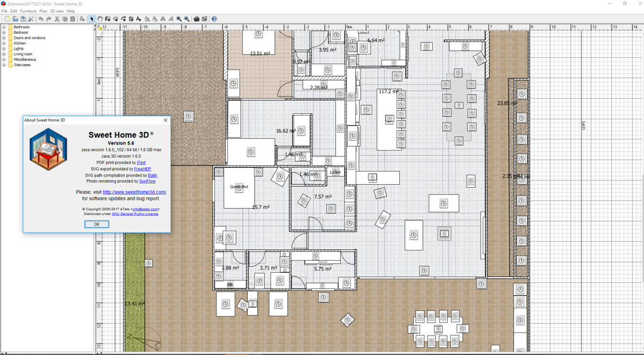Open the Help menu
The height and width of the screenshot is (355, 644).
[70, 11]
